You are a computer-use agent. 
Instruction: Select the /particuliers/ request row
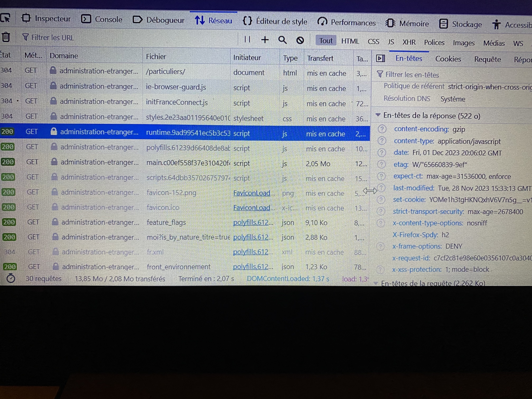pos(185,72)
